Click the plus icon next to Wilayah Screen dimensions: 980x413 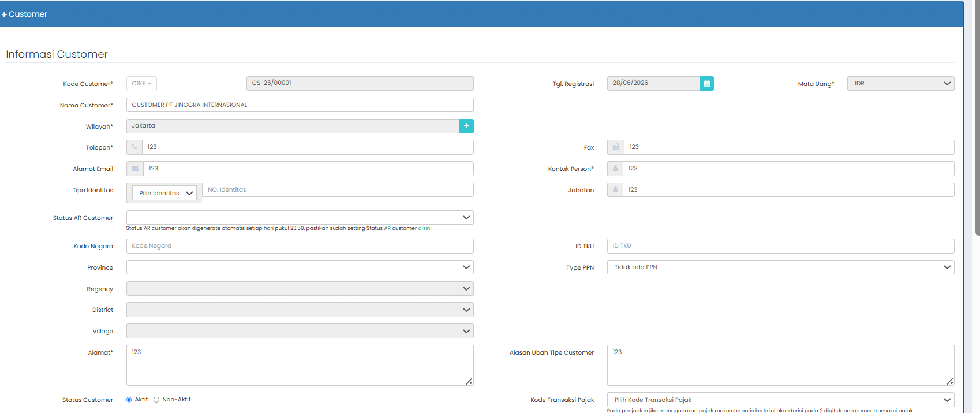(x=466, y=126)
